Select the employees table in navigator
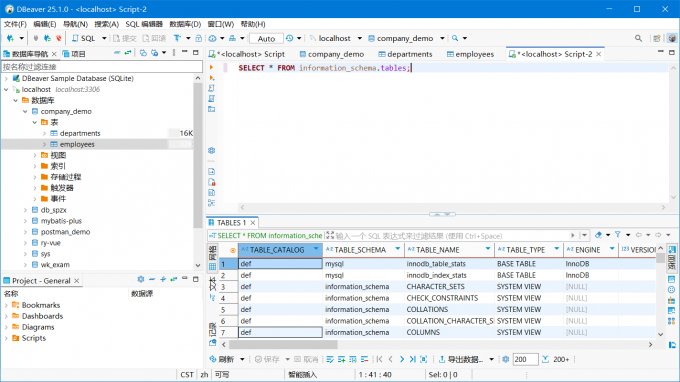 point(77,144)
